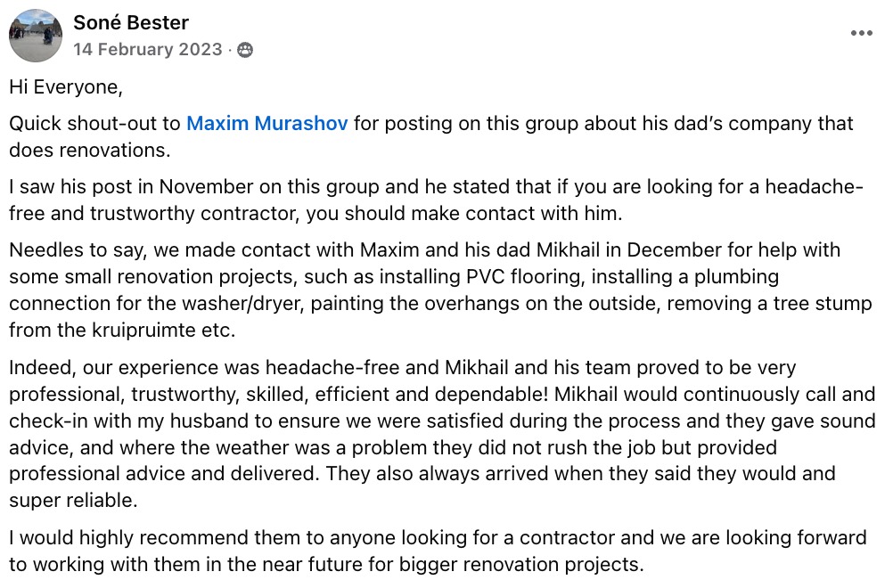This screenshot has height=588, width=893.
Task: Click the group privacy icon beside the date
Action: coord(245,50)
